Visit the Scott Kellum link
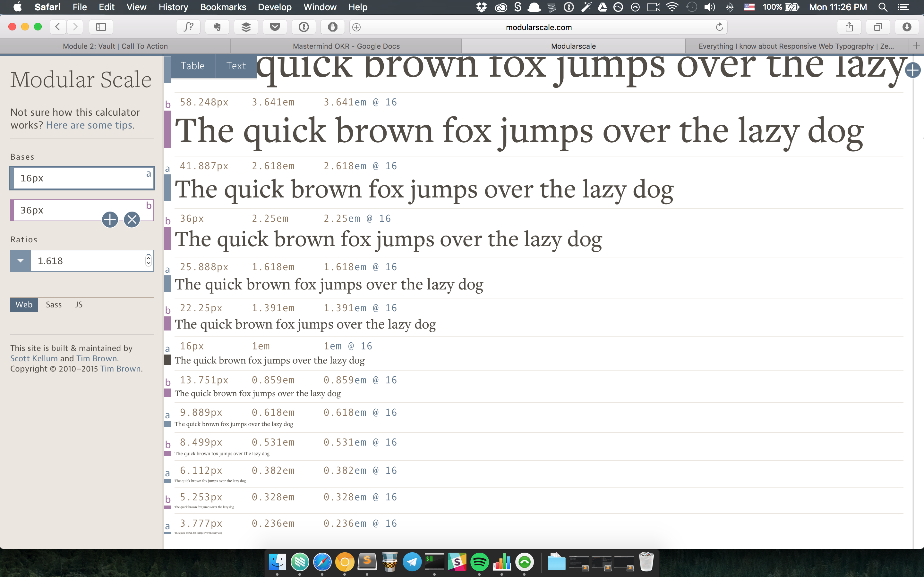Image resolution: width=924 pixels, height=577 pixels. (x=34, y=358)
